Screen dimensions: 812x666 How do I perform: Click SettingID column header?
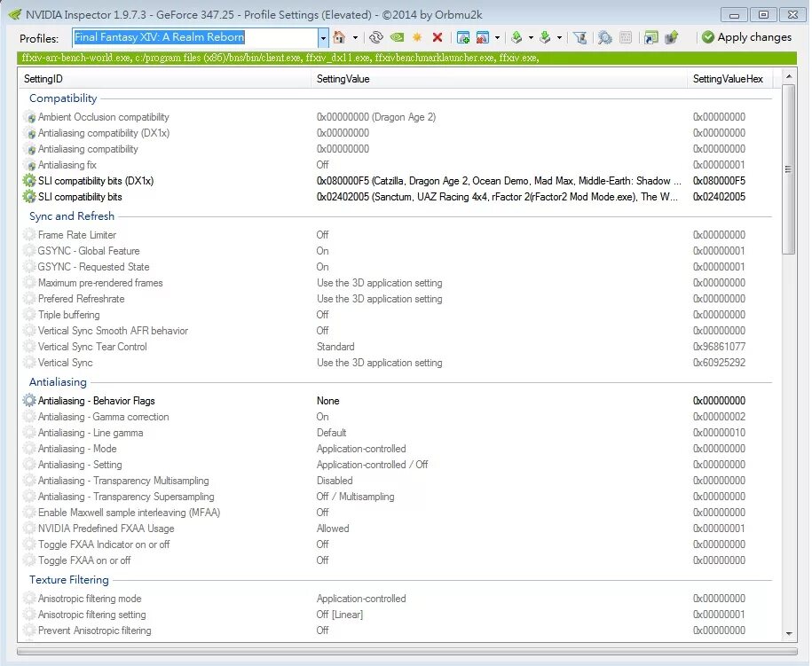(165, 79)
